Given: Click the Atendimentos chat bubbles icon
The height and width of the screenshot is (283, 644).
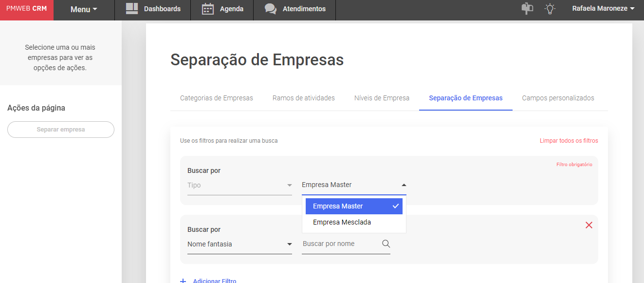Looking at the screenshot, I should [x=271, y=9].
